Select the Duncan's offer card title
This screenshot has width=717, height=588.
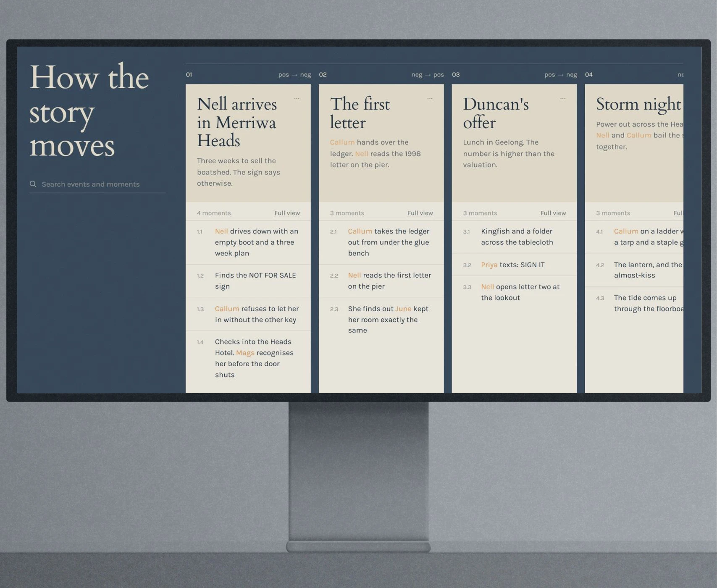[x=496, y=113]
